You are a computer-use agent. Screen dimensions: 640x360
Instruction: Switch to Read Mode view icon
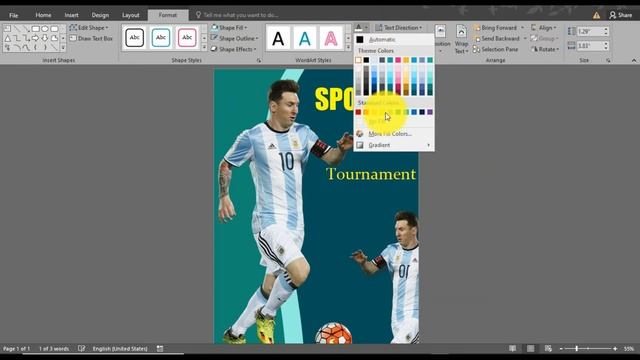click(513, 349)
